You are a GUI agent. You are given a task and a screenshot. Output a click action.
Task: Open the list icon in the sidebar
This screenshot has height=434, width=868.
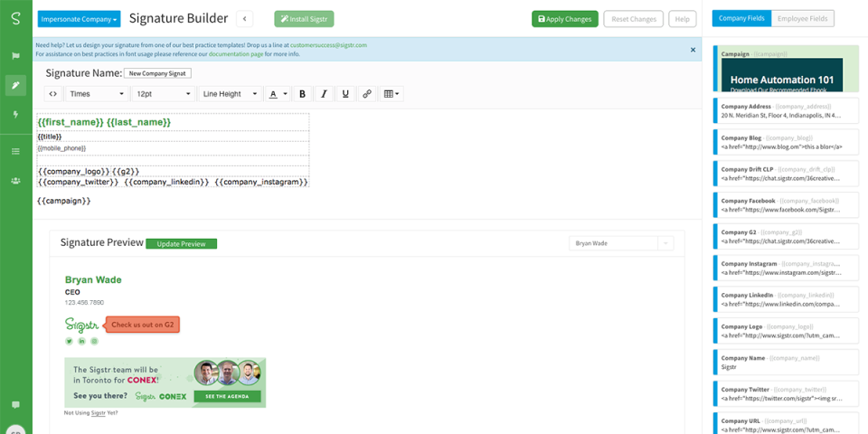[x=15, y=151]
